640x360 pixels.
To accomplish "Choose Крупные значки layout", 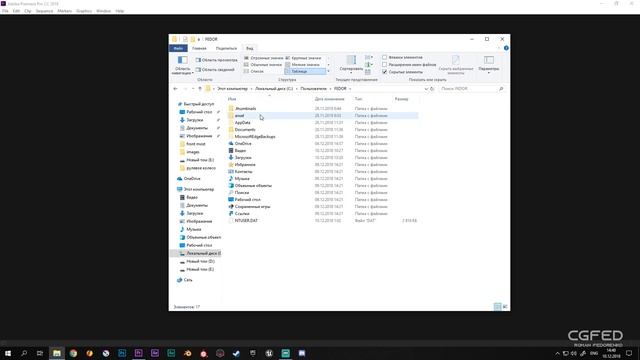I will click(x=303, y=58).
